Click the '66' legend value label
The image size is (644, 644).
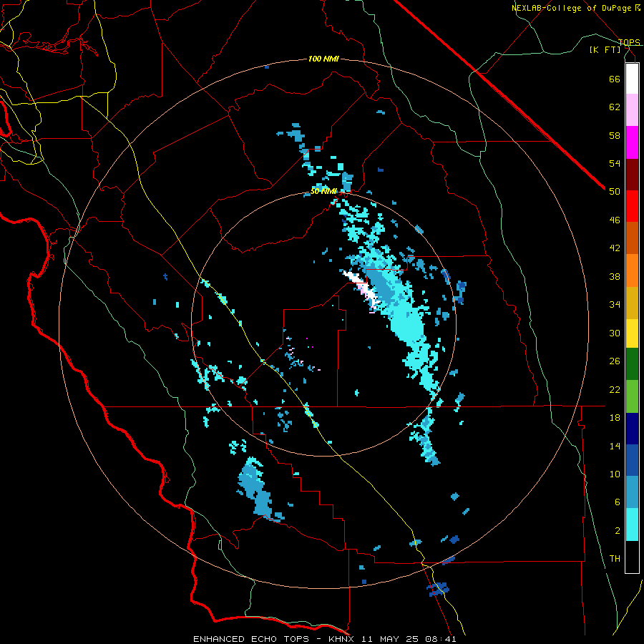coord(615,79)
